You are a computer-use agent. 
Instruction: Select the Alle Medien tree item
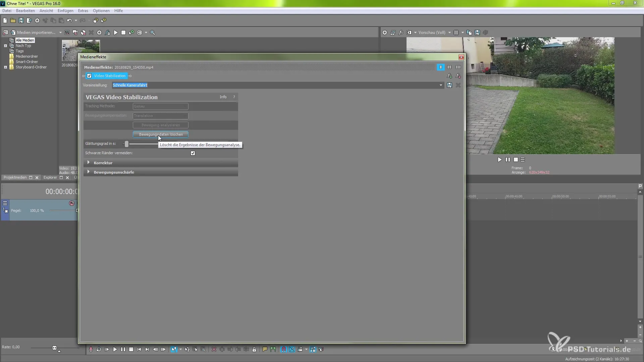(x=25, y=40)
